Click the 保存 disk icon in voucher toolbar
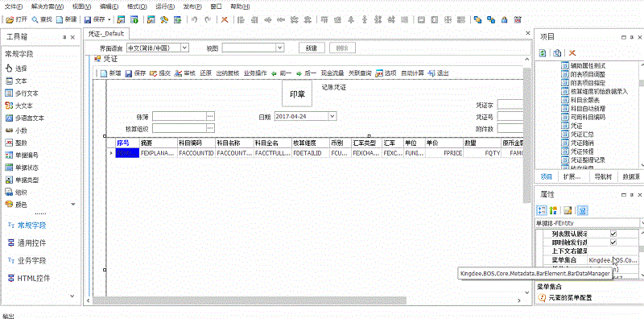Screen dimensions: 644x319 tap(128, 73)
